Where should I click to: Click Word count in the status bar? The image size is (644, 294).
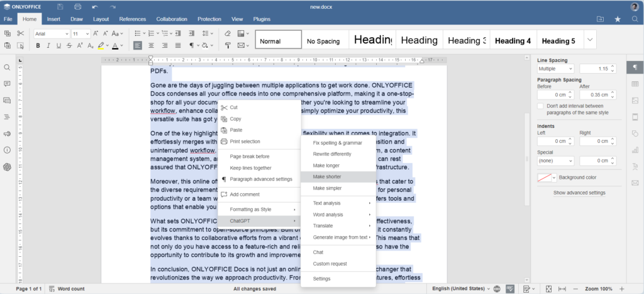(67, 289)
